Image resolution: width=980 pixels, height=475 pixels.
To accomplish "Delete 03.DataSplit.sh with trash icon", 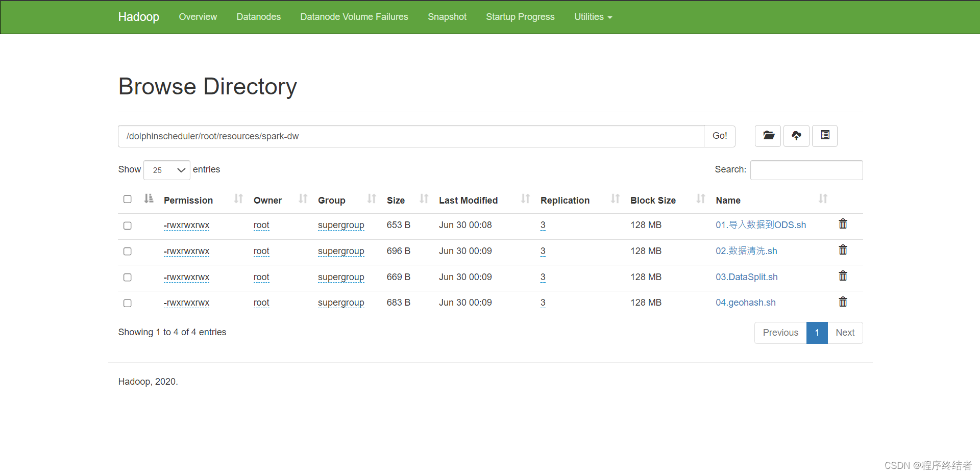I will pyautogui.click(x=843, y=276).
